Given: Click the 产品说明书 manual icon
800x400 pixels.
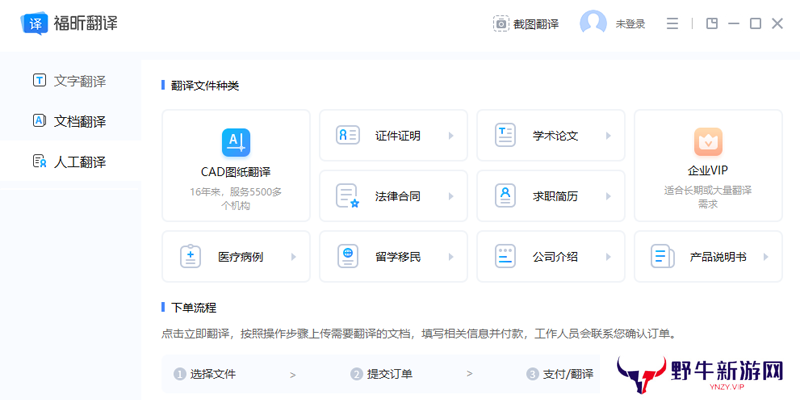Looking at the screenshot, I should (x=663, y=257).
